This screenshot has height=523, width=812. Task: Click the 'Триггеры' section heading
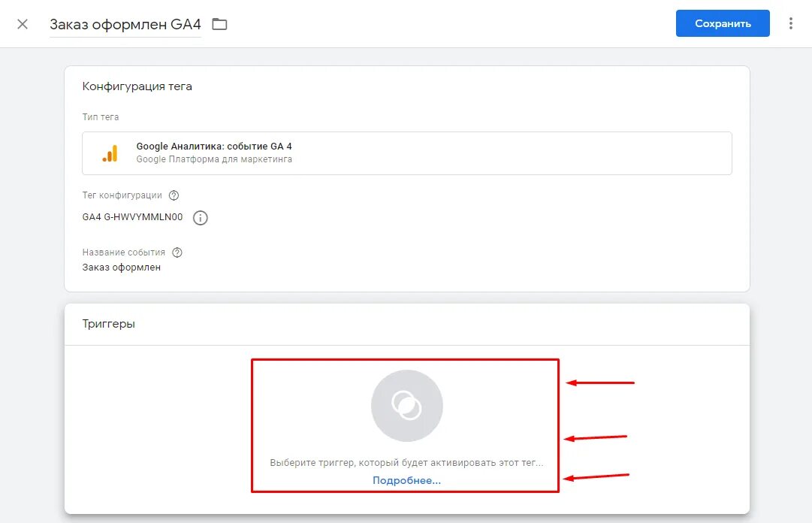[109, 324]
